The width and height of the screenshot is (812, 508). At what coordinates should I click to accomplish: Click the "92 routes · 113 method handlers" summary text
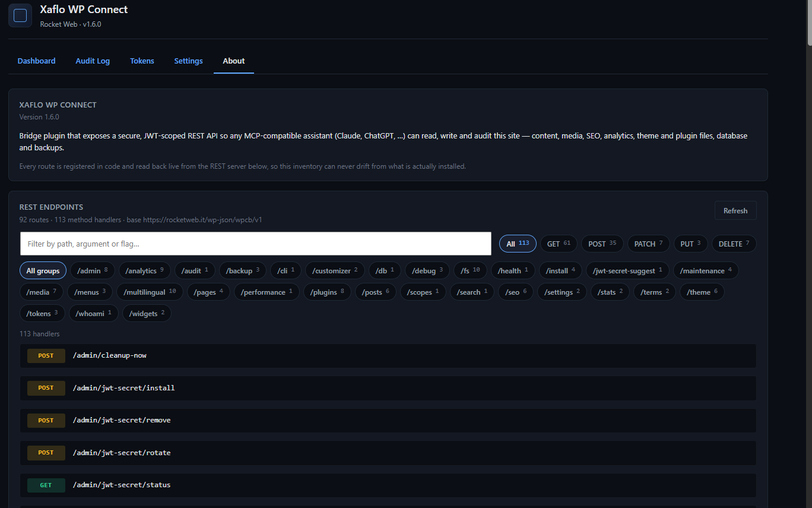pyautogui.click(x=70, y=220)
